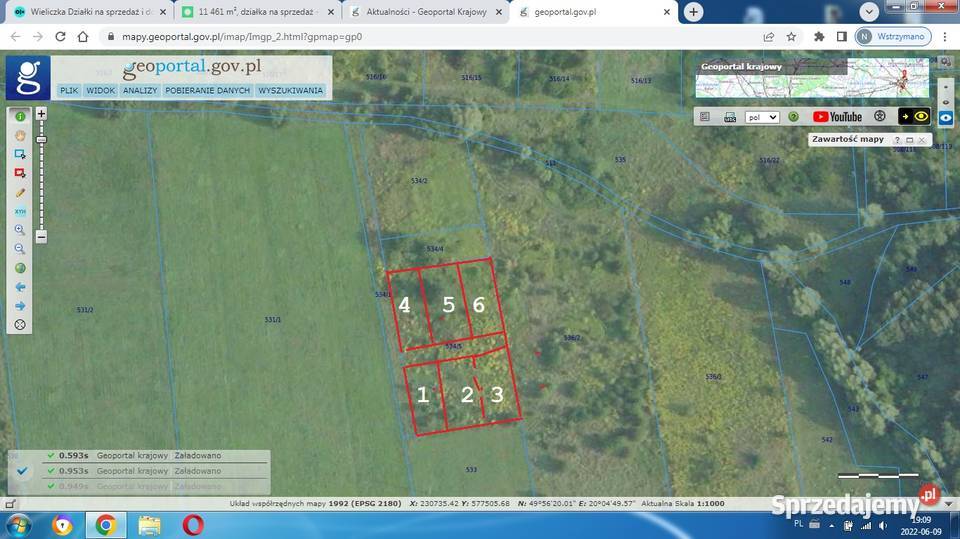Open the WYSZUKIWANIA menu

point(290,90)
